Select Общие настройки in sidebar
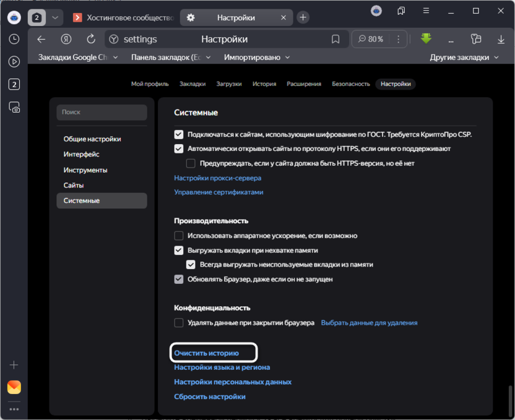The width and height of the screenshot is (515, 420). click(102, 139)
